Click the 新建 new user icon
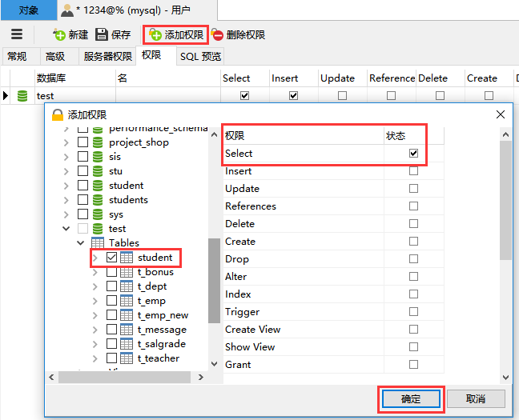Viewport: 519px width, 420px height. pos(59,34)
